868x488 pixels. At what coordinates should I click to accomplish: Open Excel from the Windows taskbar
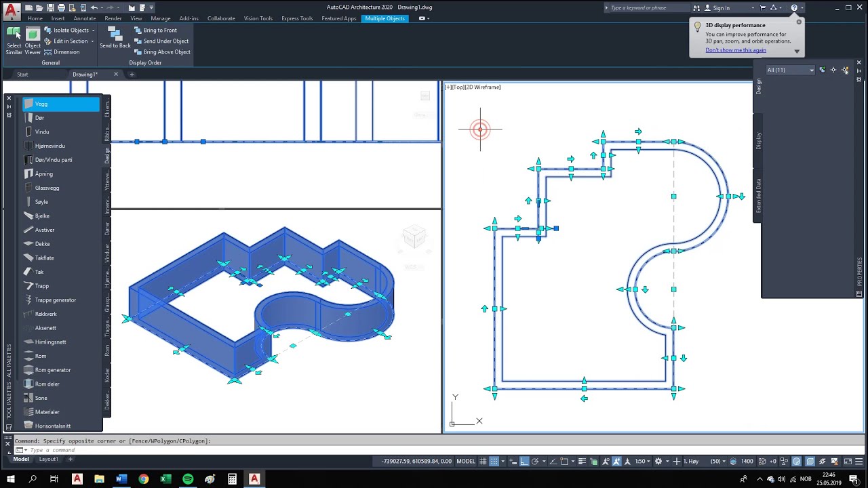165,479
